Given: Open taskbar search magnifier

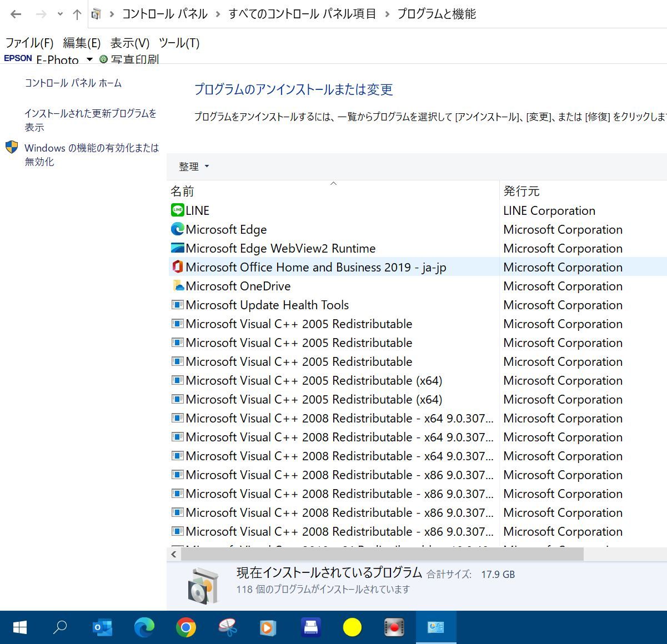Looking at the screenshot, I should point(60,627).
